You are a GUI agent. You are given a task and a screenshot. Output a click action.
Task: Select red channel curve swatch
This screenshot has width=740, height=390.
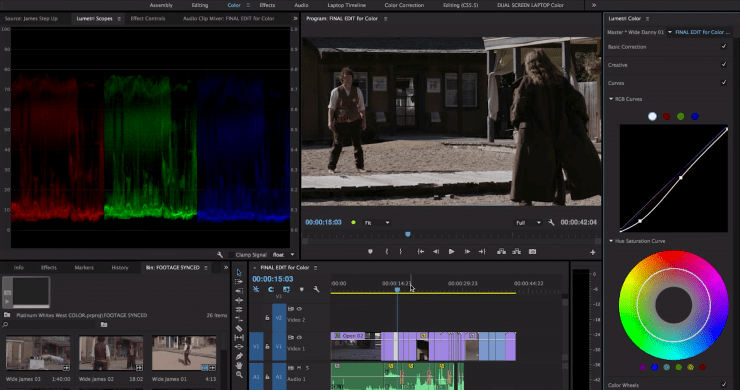click(x=666, y=116)
